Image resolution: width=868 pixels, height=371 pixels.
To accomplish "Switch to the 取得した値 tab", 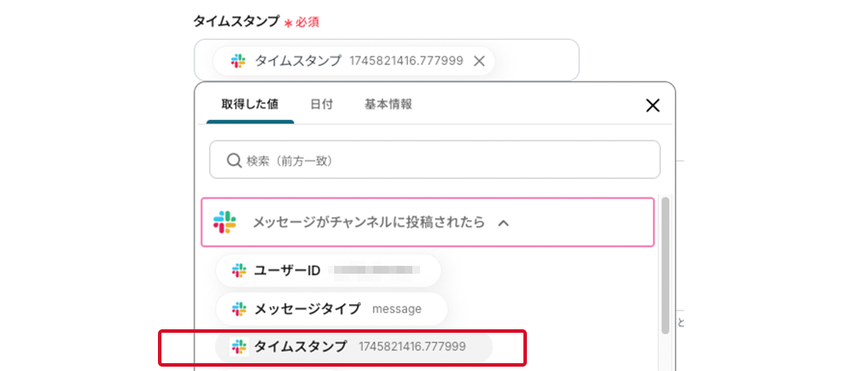I will [x=250, y=104].
